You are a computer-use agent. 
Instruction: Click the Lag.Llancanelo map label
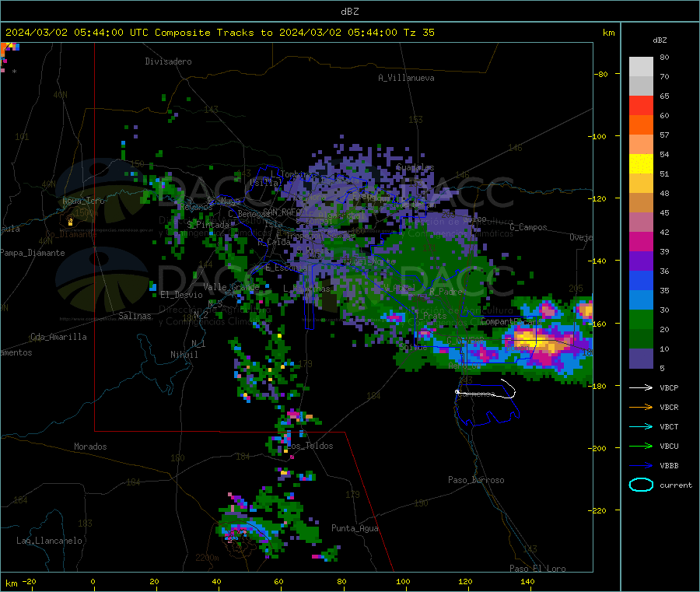49,541
